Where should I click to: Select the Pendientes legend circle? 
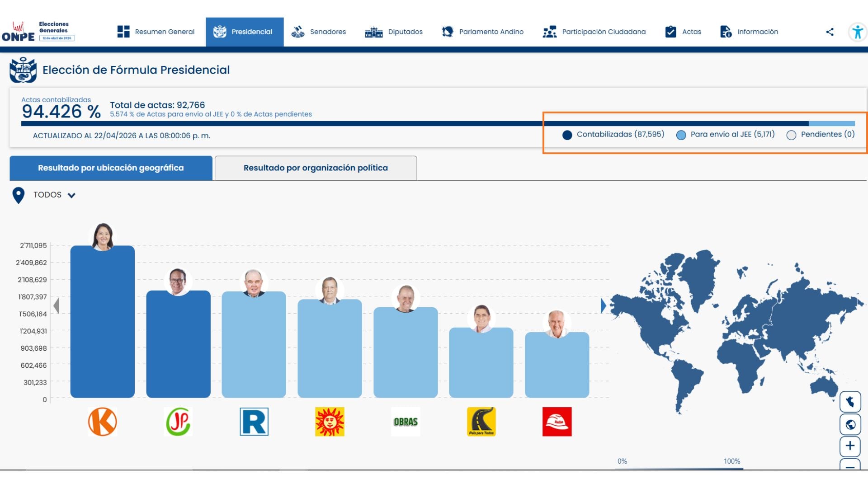(792, 134)
